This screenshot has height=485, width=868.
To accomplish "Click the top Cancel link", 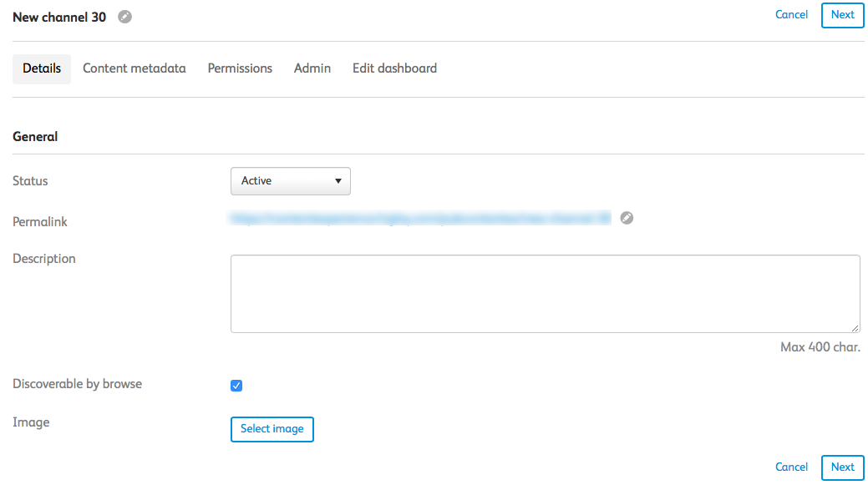I will (791, 15).
